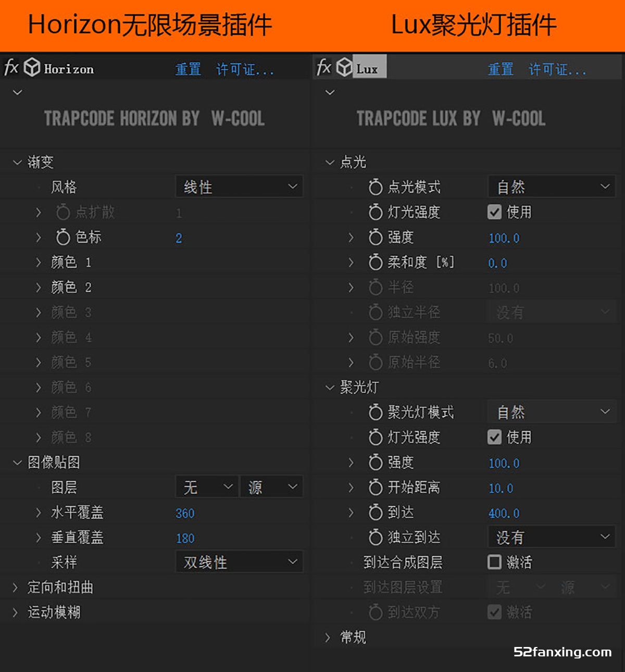The image size is (625, 672).
Task: Open the 风格 dropdown showing 线性
Action: 240,187
